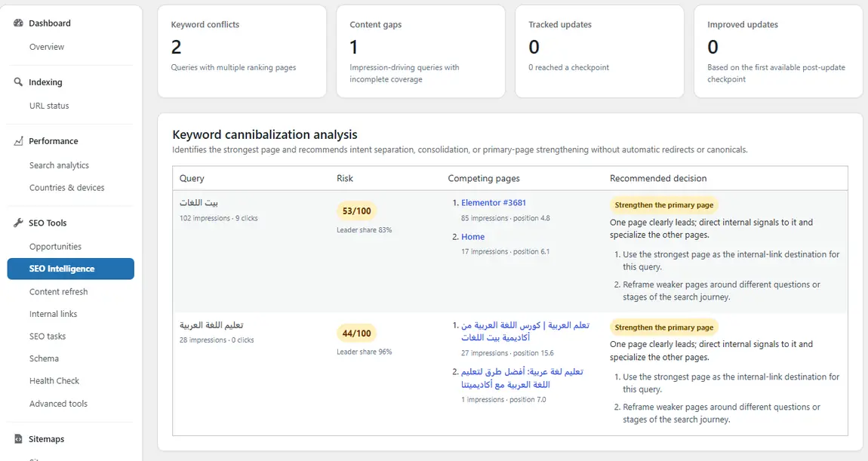Click the Risk column header
Viewport: 868px width, 461px height.
tap(345, 178)
